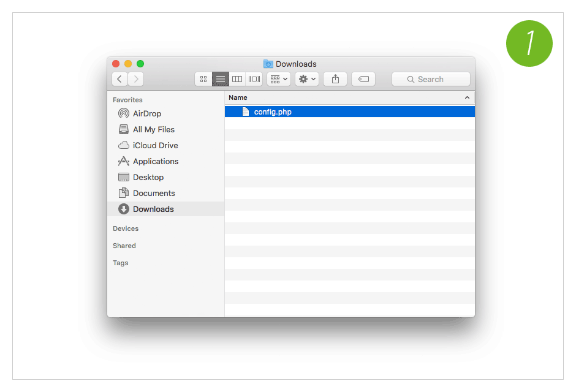This screenshot has height=392, width=576.
Task: Open Applications in the sidebar
Action: (166, 161)
